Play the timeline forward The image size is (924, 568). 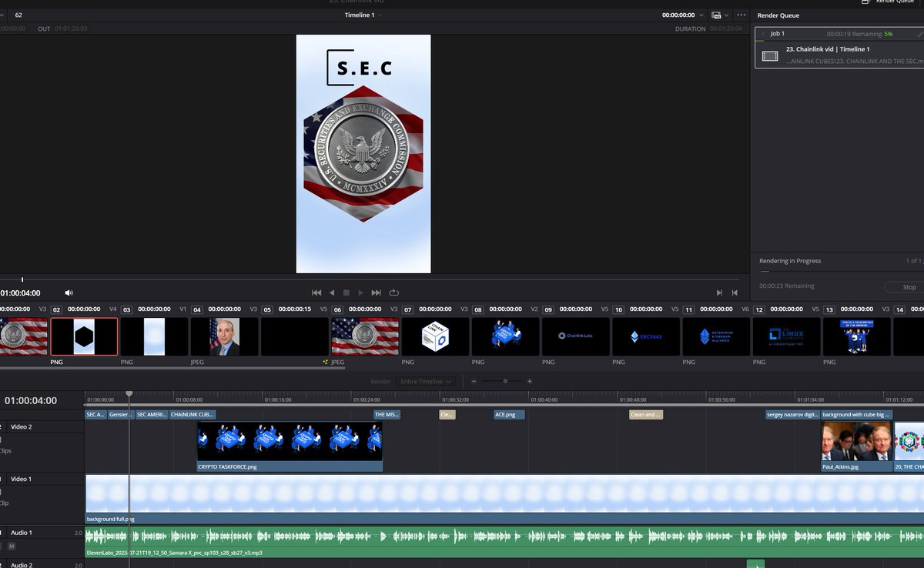click(361, 292)
